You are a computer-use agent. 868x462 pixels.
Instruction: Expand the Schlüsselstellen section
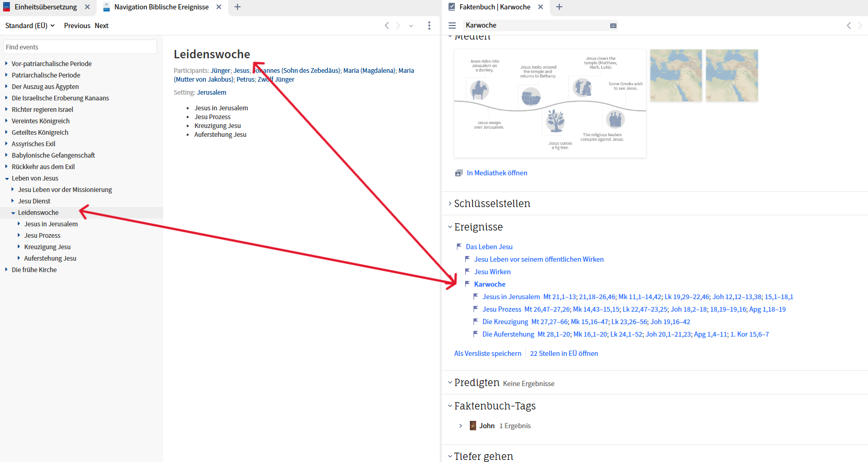(x=450, y=203)
